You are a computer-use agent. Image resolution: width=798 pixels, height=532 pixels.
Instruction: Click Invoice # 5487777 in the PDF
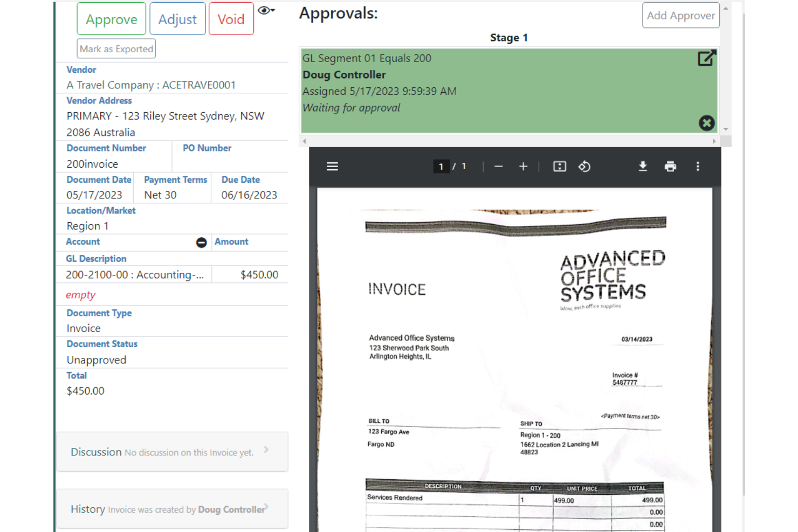(625, 379)
